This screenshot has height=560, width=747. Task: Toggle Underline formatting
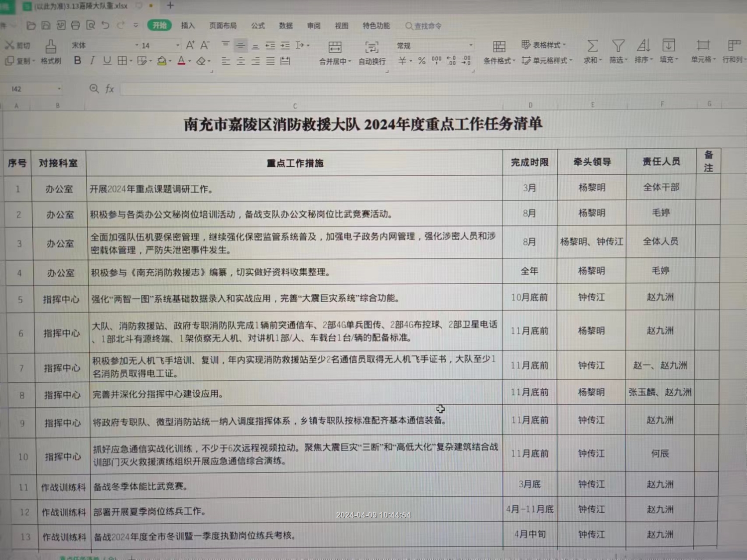pos(107,61)
